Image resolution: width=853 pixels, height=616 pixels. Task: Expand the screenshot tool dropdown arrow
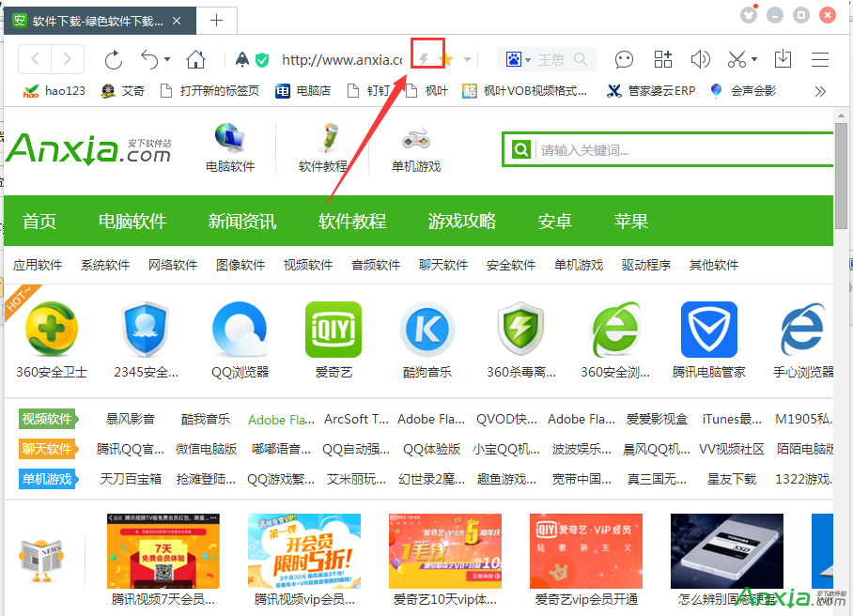[754, 59]
